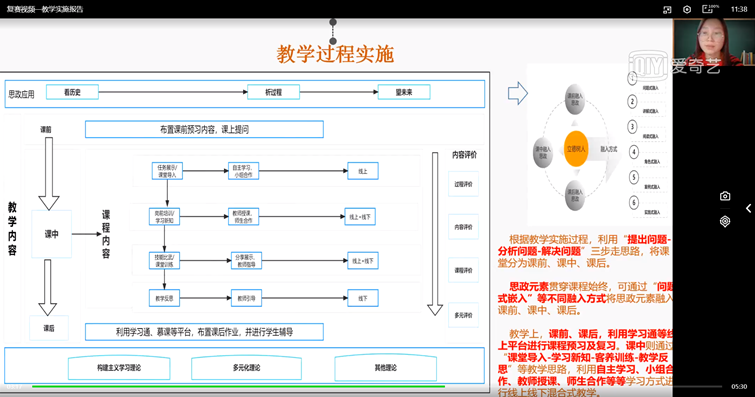The height and width of the screenshot is (397, 755).
Task: Select the 构建主义学习理论 box
Action: [119, 368]
